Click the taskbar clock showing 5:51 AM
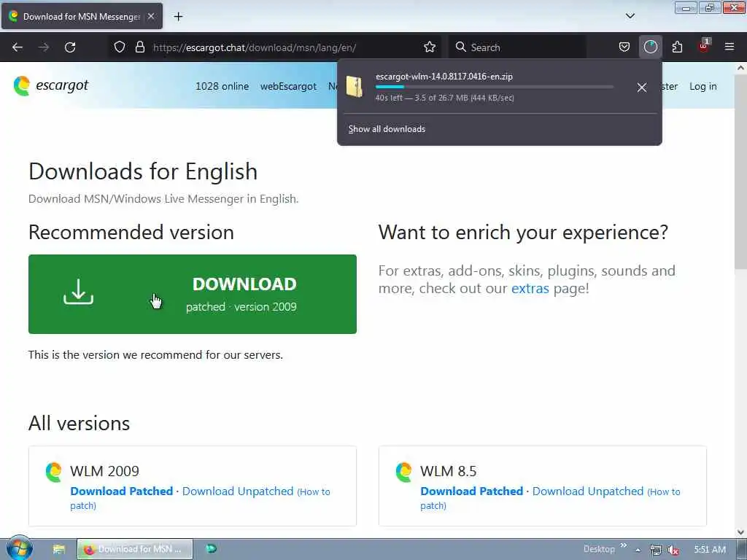This screenshot has width=747, height=560. 710,549
